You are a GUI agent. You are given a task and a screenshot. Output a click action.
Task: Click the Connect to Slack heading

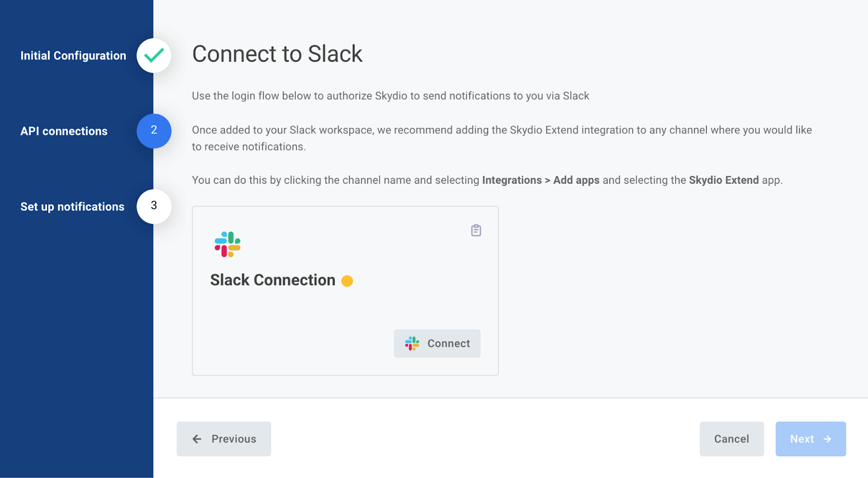tap(277, 54)
